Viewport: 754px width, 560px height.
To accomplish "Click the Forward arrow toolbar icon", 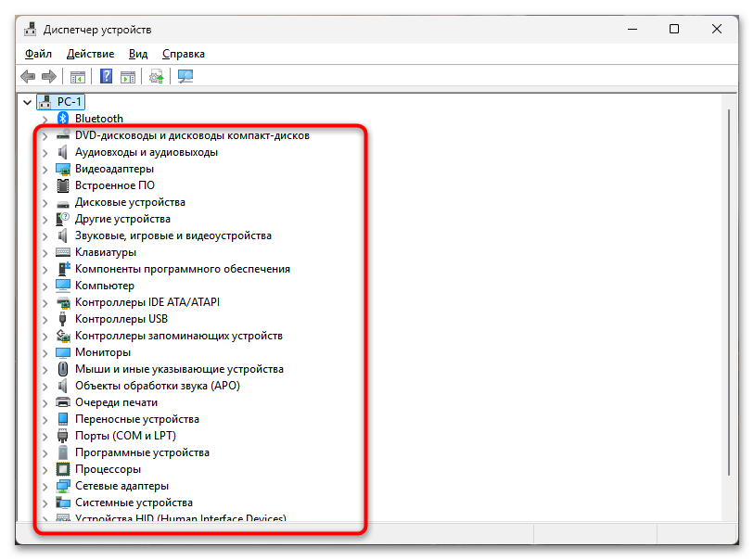I will point(49,76).
